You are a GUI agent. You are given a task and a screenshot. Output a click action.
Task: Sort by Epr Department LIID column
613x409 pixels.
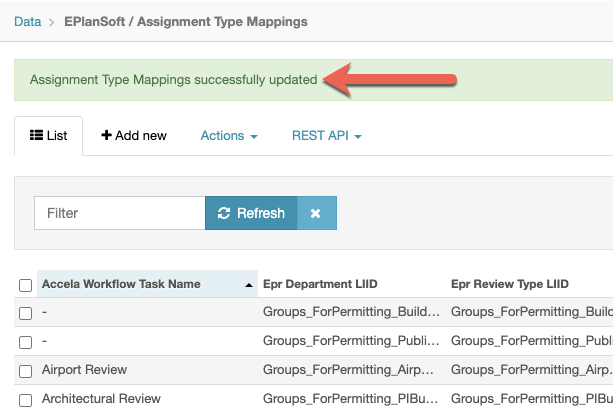click(x=319, y=284)
